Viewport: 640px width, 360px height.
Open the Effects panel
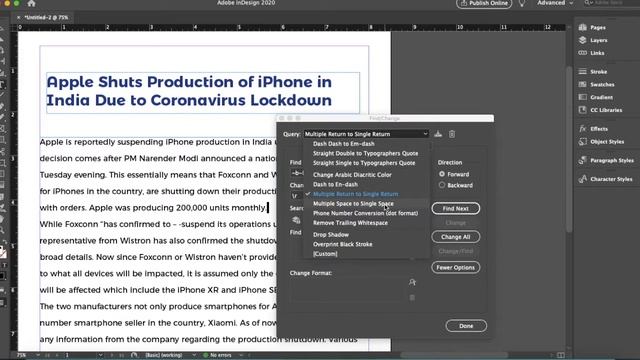pyautogui.click(x=593, y=129)
